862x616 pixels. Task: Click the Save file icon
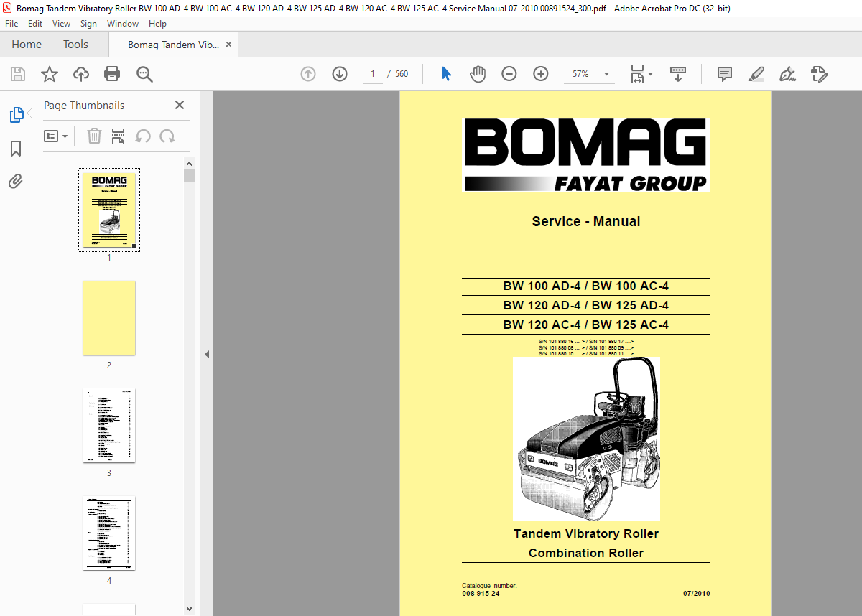(x=18, y=74)
